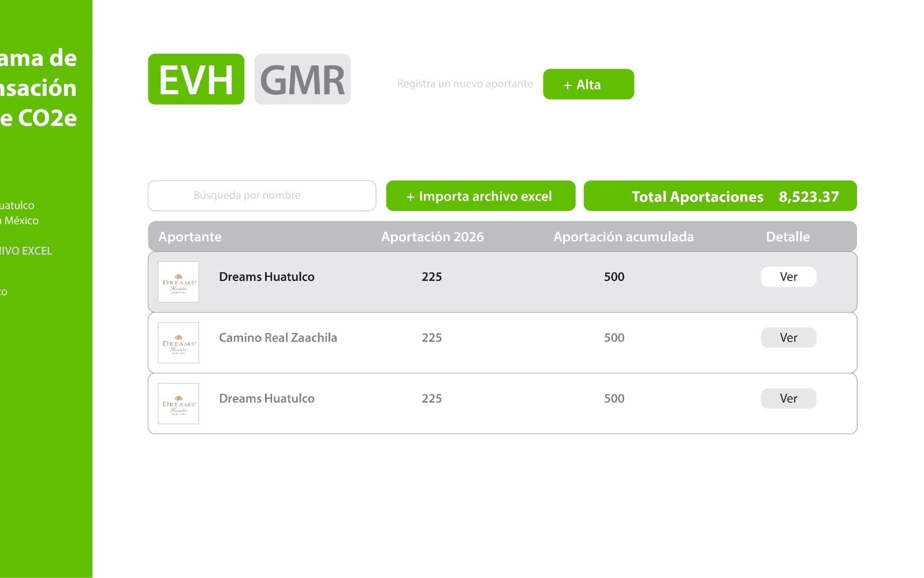Click the logo thumbnail in the last Dreams Huatulco row
Screen dimensions: 924x578
click(x=178, y=403)
